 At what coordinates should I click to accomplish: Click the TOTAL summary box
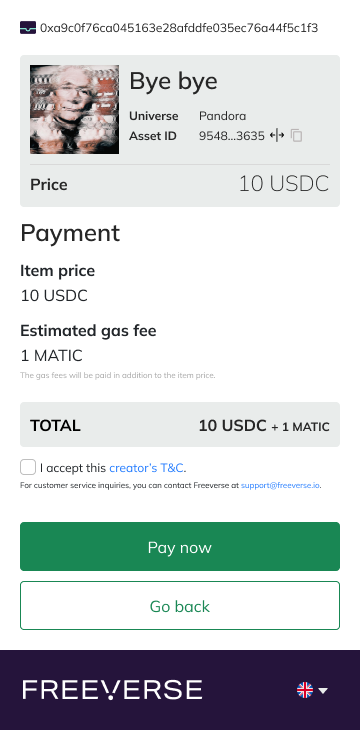(x=180, y=425)
